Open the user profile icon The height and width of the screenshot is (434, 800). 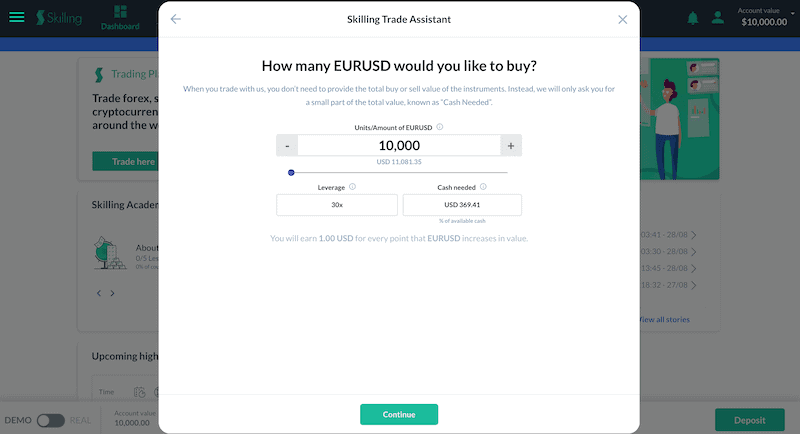coord(718,18)
